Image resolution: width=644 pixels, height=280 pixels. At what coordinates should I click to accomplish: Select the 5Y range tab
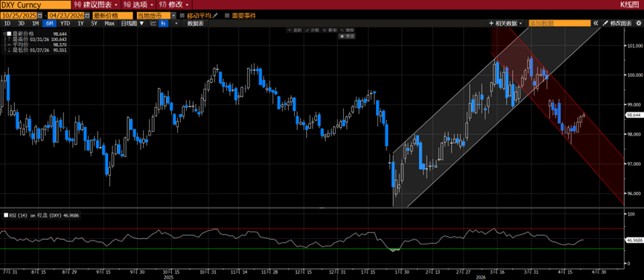point(95,23)
